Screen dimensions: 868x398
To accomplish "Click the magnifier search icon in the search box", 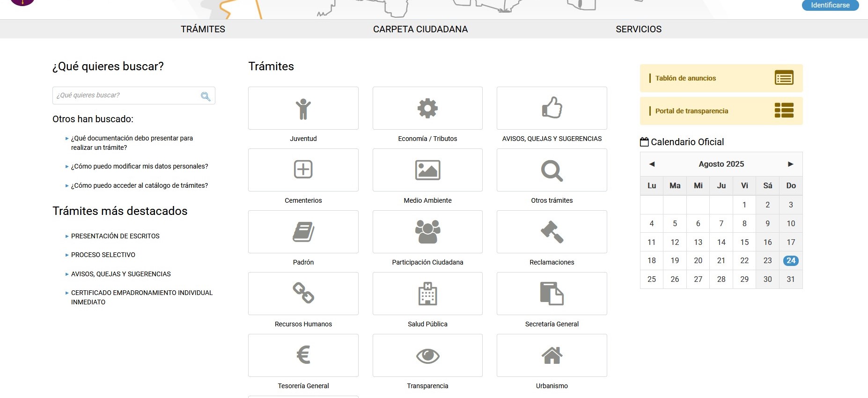I will [205, 96].
